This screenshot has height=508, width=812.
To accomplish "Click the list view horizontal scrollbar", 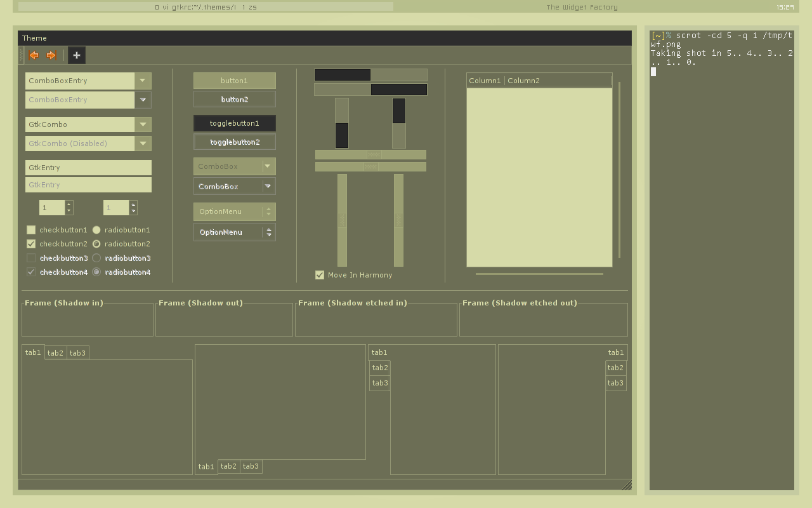I will click(539, 274).
